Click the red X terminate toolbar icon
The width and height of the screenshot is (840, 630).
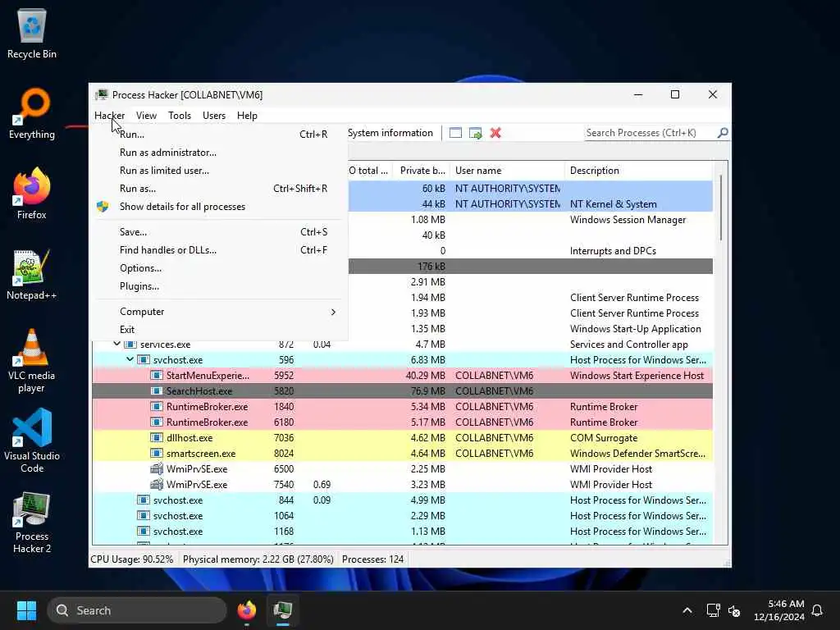pyautogui.click(x=495, y=133)
